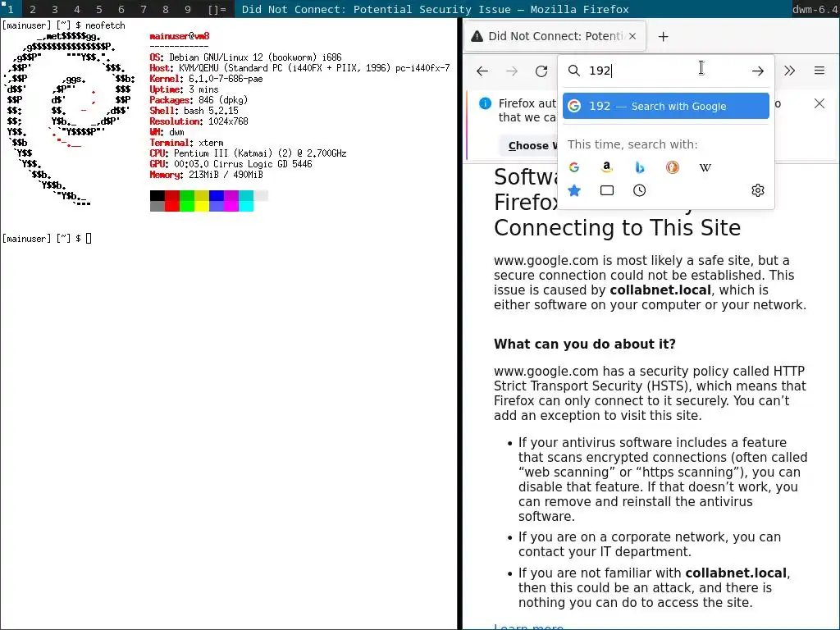Click the OS: Debian GNU/Linux line

[x=245, y=57]
